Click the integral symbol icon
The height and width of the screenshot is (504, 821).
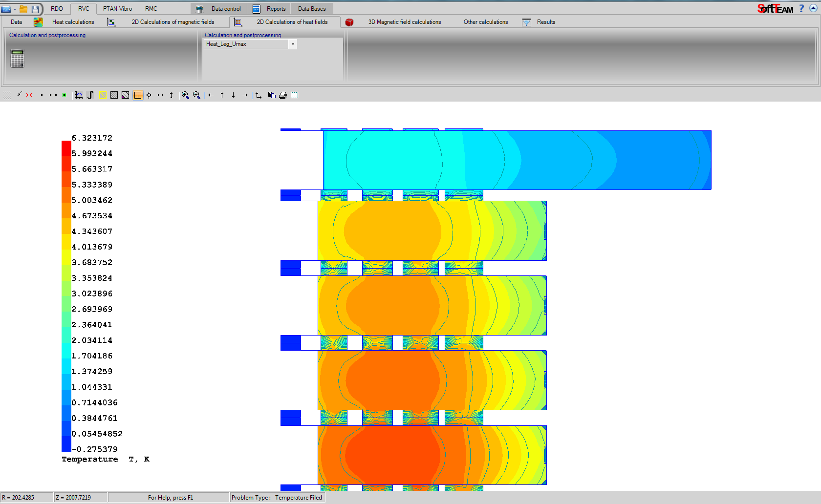pos(90,95)
